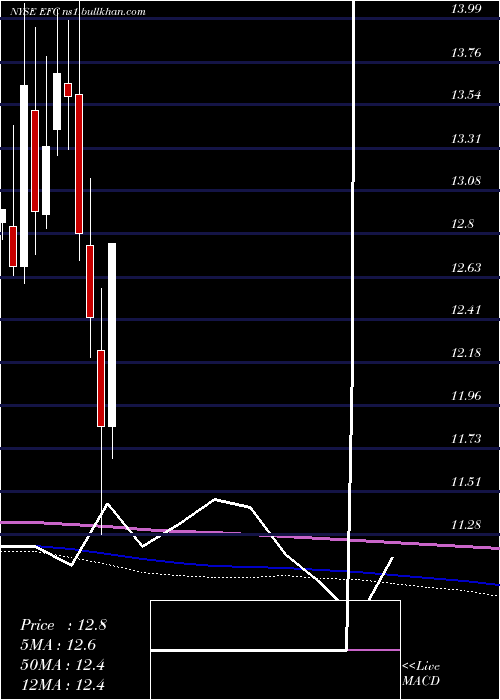The width and height of the screenshot is (500, 700).
Task: Click the 12MA : 12.4 readout
Action: pos(62,684)
